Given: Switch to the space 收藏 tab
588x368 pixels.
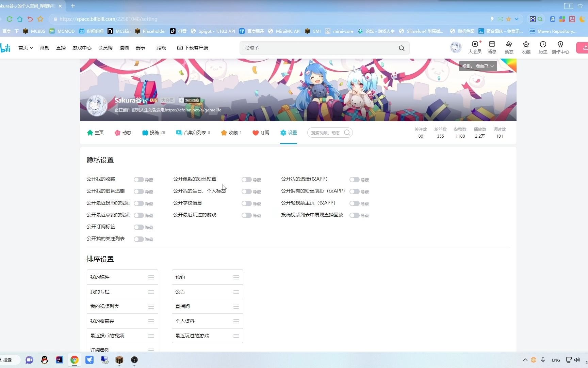Looking at the screenshot, I should [231, 133].
